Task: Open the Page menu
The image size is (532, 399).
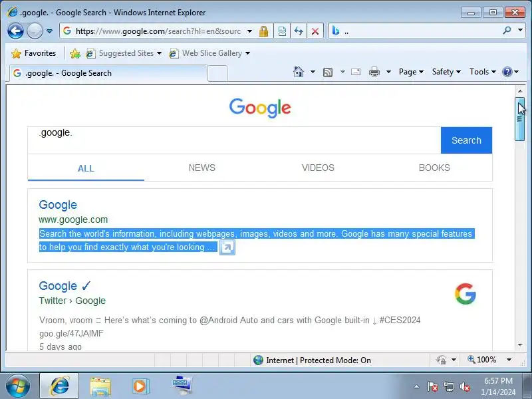Action: (x=411, y=72)
